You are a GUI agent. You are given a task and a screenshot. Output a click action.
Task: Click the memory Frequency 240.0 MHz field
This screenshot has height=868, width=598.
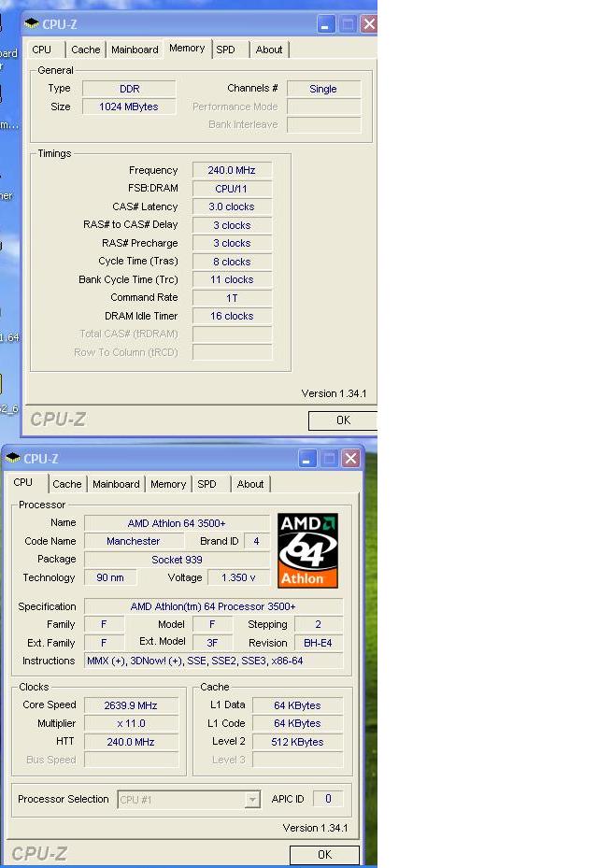click(232, 170)
